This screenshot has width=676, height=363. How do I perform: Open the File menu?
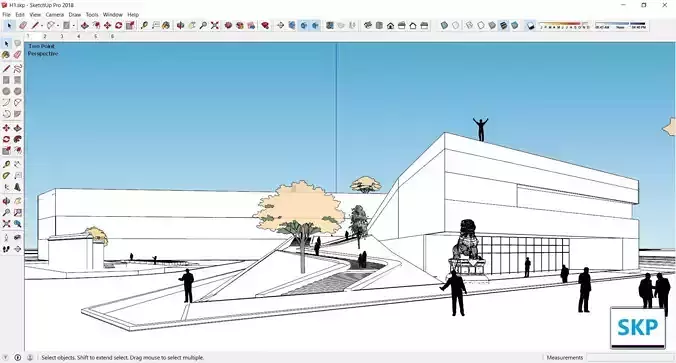pos(6,14)
